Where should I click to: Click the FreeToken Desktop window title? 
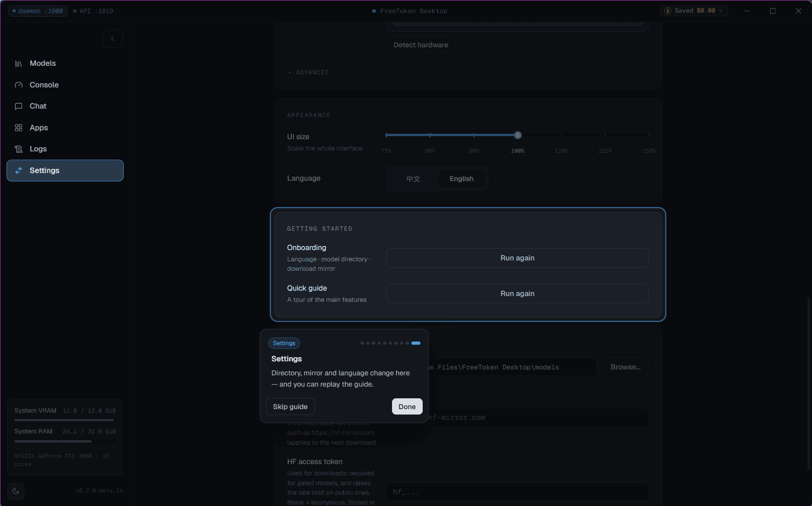click(414, 11)
